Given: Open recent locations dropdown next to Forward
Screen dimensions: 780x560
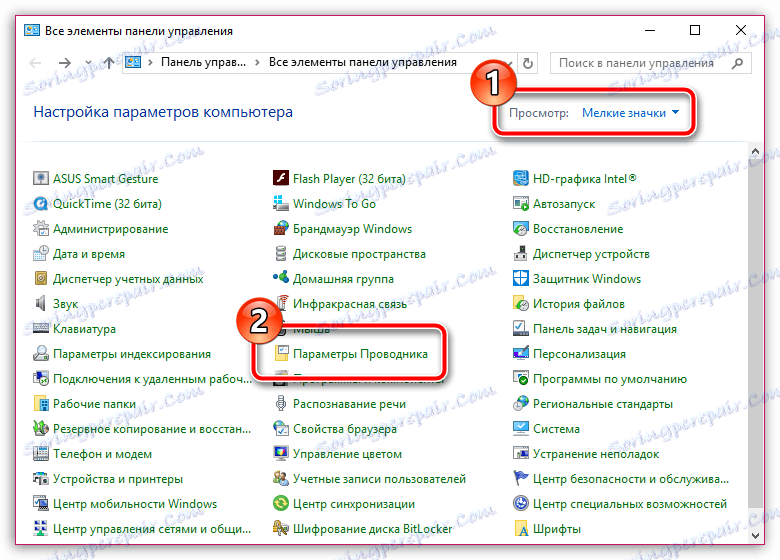Looking at the screenshot, I should click(x=88, y=63).
